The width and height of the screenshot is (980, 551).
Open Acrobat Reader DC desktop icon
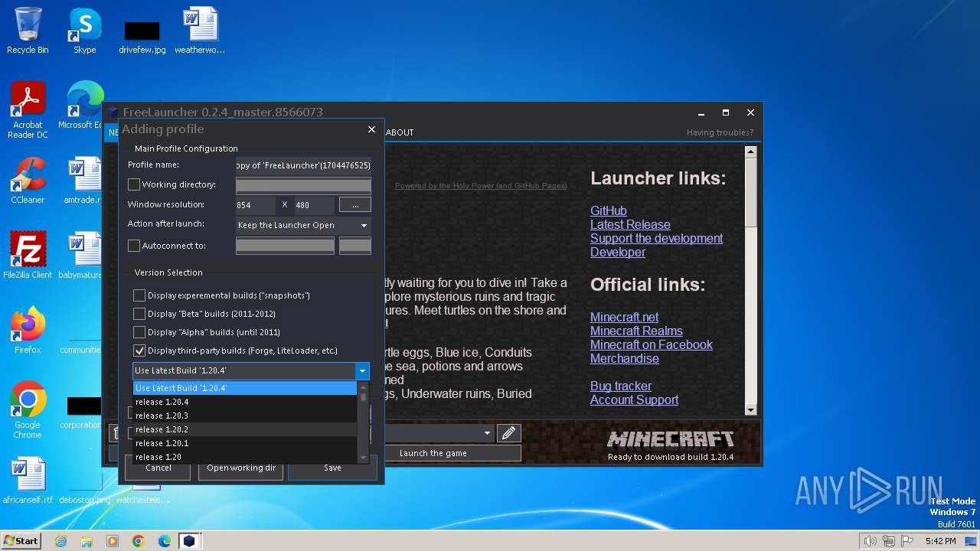tap(28, 111)
